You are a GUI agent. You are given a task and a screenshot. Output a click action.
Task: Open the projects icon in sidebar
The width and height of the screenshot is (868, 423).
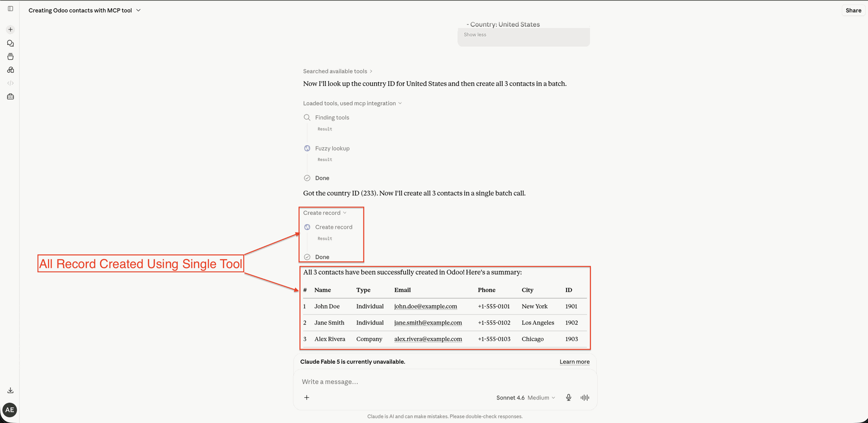10,57
